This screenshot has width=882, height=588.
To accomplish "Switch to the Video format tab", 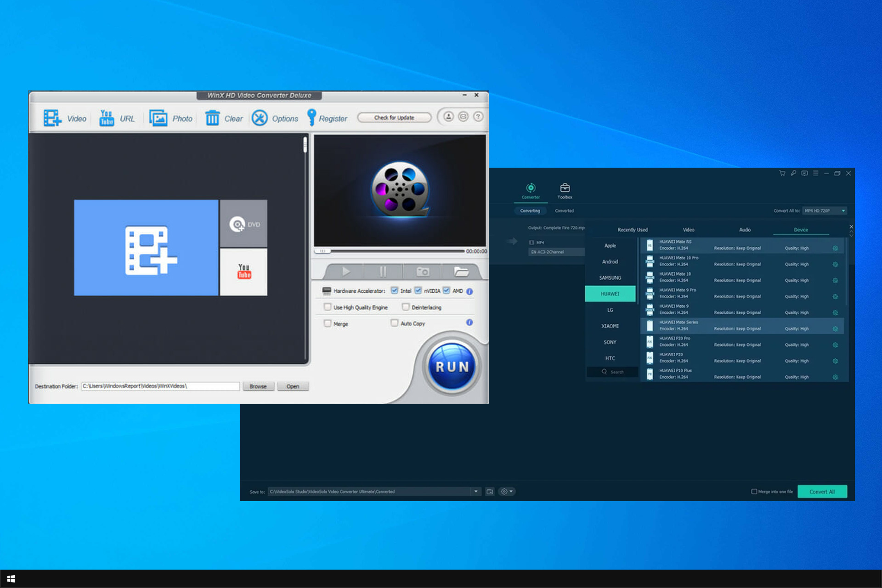I will pos(688,230).
